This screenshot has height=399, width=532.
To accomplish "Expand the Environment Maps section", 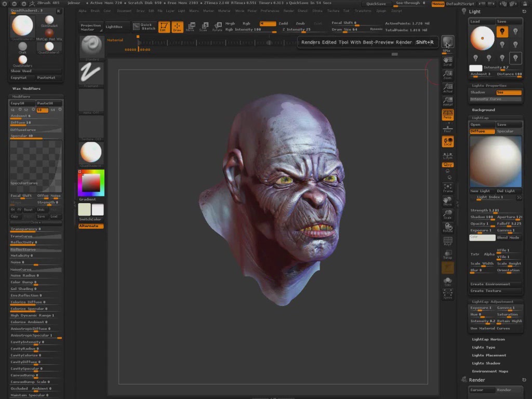I will click(490, 371).
